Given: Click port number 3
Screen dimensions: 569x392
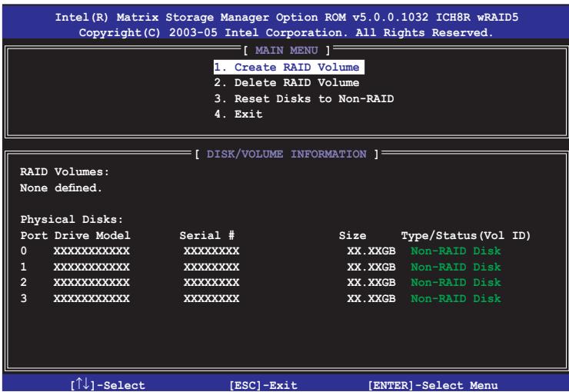Looking at the screenshot, I should tap(24, 298).
